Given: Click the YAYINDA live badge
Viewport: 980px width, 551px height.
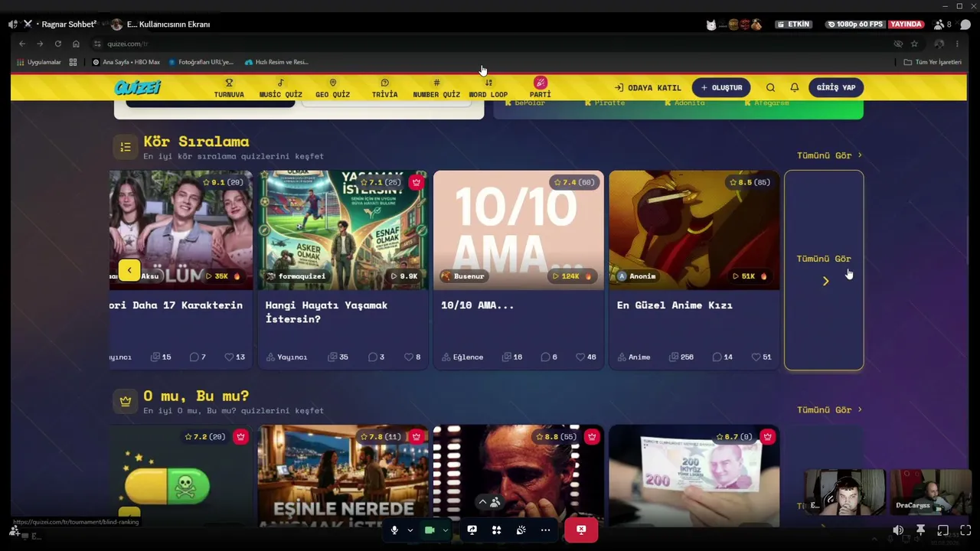Looking at the screenshot, I should pos(906,24).
